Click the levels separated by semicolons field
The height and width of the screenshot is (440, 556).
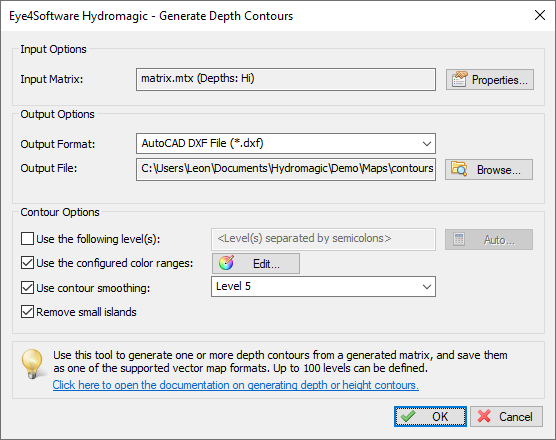(323, 239)
